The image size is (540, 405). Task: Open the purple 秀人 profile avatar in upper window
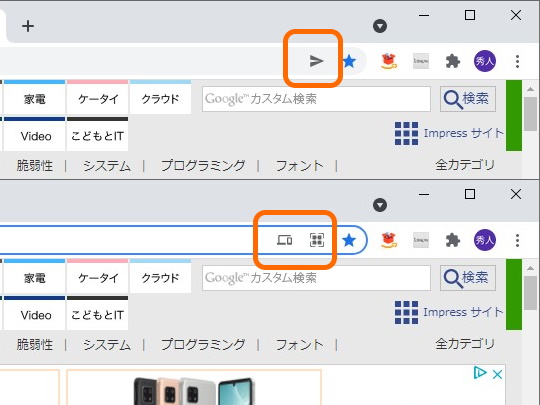(x=485, y=61)
